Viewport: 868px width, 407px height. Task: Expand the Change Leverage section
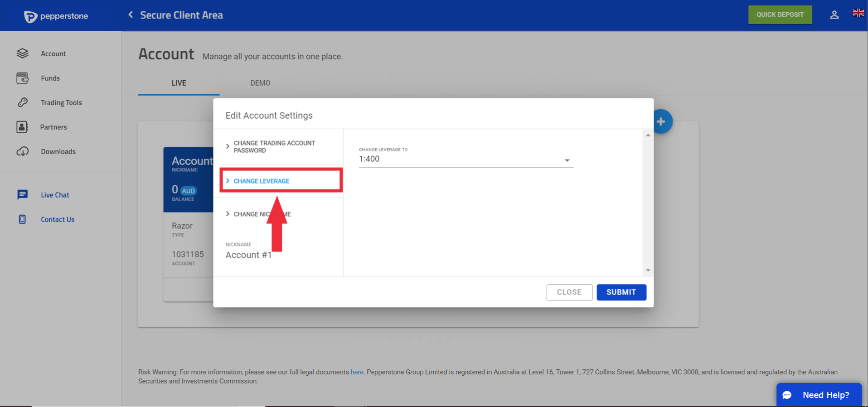(x=262, y=181)
